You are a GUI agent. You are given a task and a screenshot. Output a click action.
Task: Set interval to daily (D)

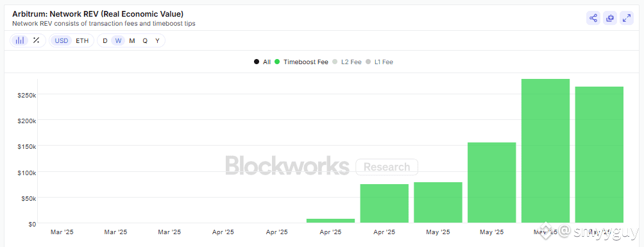coord(105,40)
